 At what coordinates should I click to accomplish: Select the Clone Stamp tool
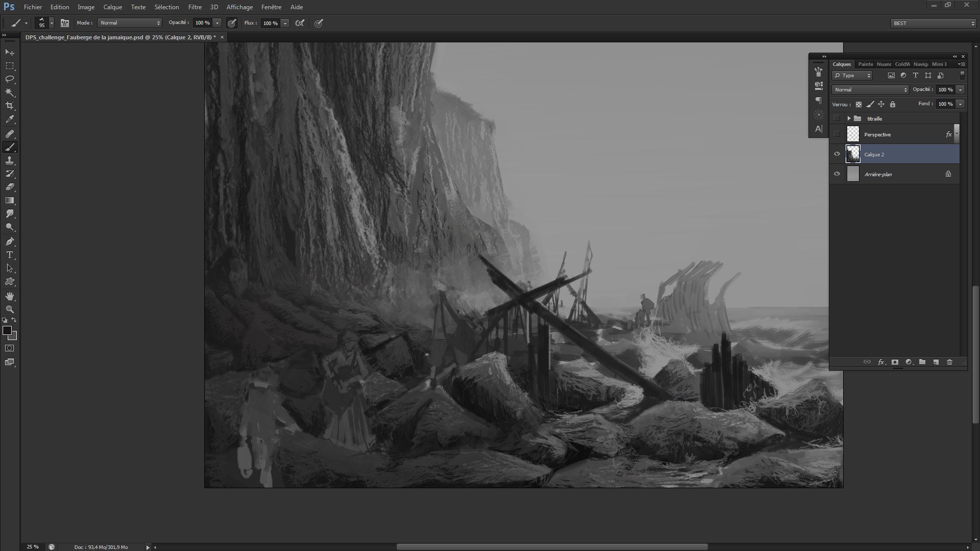[10, 161]
